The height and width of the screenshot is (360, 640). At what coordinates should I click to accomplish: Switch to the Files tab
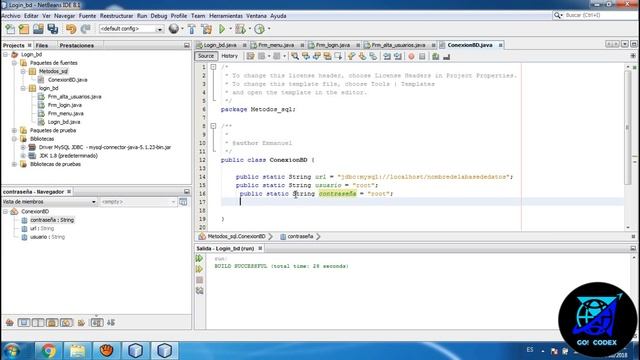click(42, 45)
